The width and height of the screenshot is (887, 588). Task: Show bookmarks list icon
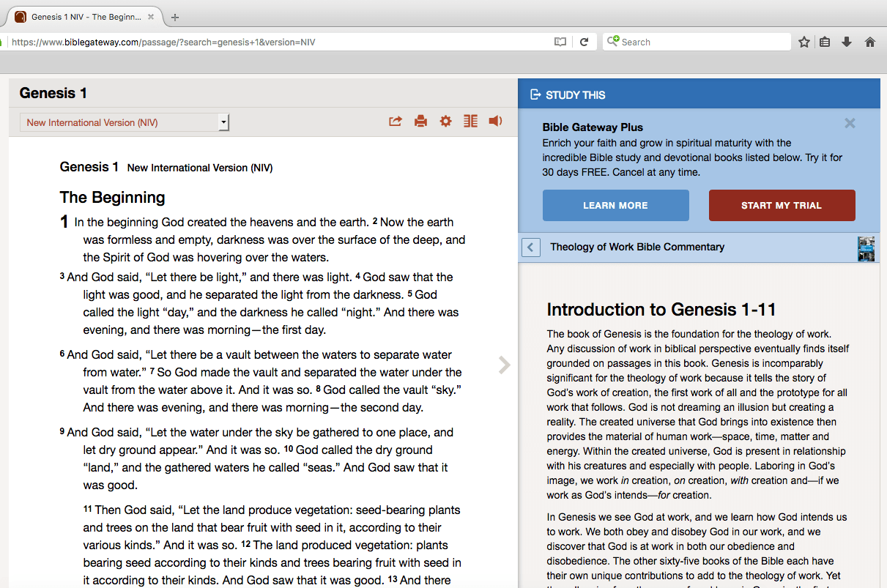click(x=825, y=42)
